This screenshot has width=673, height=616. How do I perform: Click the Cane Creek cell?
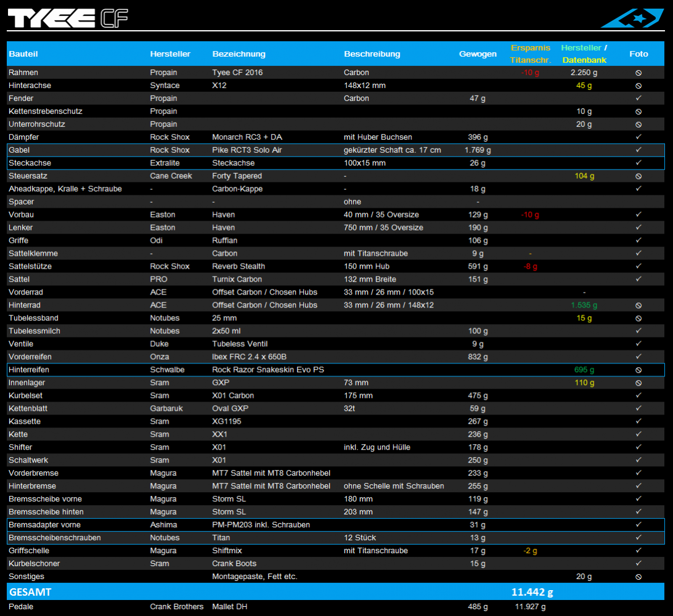tap(171, 176)
